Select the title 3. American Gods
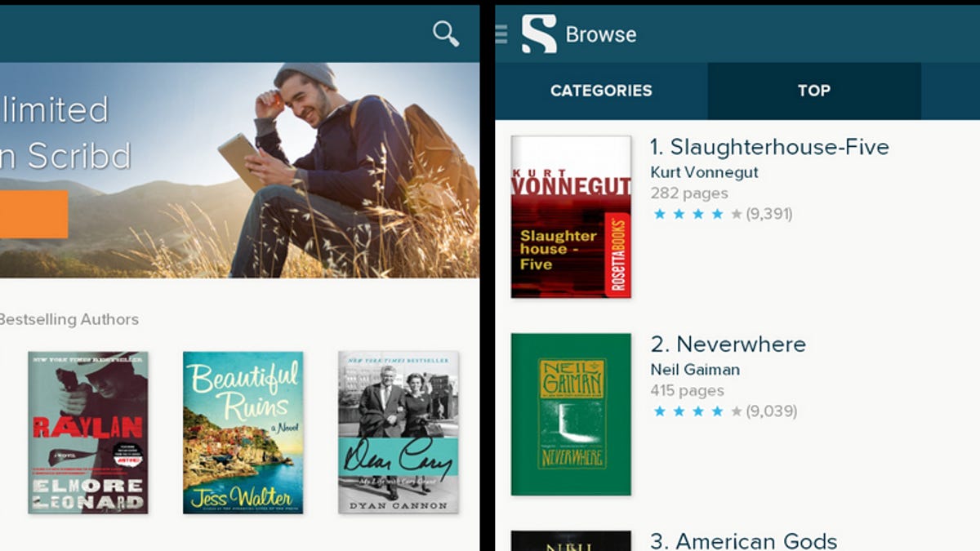 744,540
